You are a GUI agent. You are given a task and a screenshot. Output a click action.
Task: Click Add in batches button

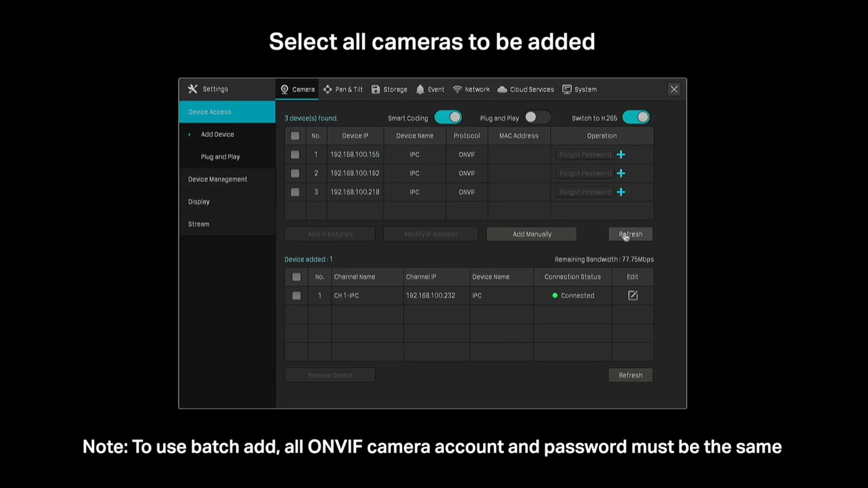point(330,234)
